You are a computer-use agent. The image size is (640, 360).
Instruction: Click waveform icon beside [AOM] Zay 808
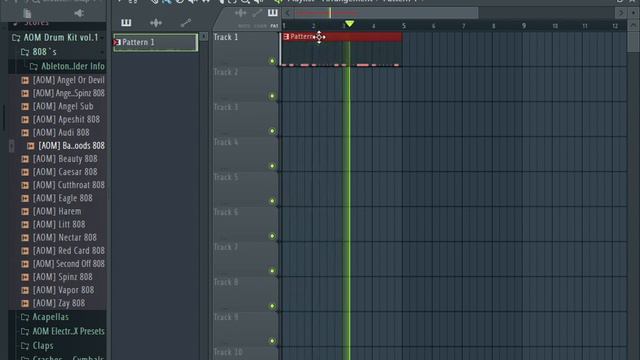25,303
